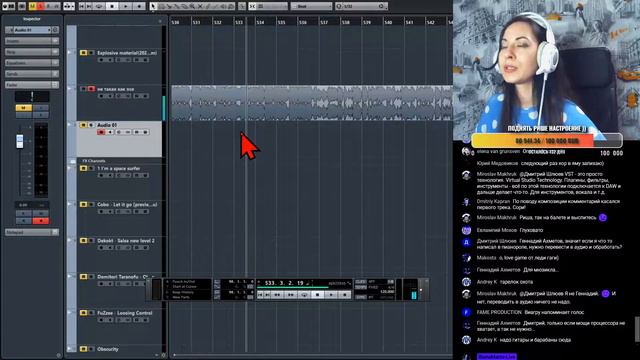Expand the FuZzee track arrow
The height and width of the screenshot is (360, 640).
pos(69,312)
